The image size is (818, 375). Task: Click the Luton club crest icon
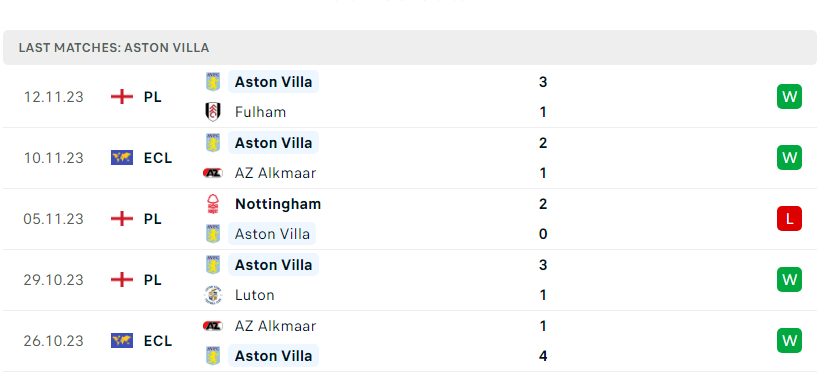(x=213, y=295)
